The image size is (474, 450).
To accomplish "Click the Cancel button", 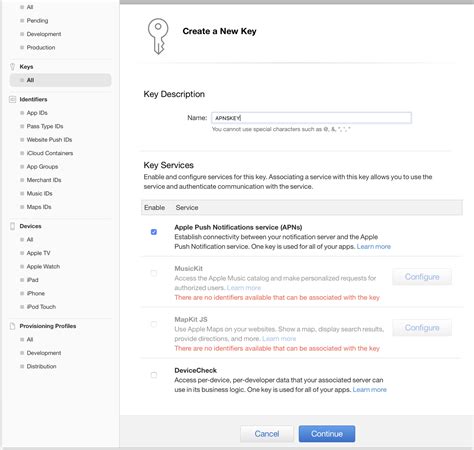I will pos(267,434).
